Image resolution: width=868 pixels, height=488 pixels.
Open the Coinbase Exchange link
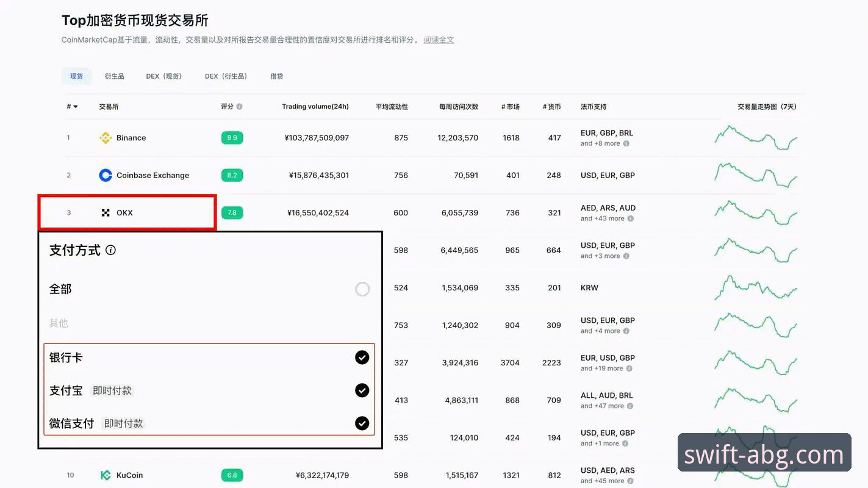(152, 175)
